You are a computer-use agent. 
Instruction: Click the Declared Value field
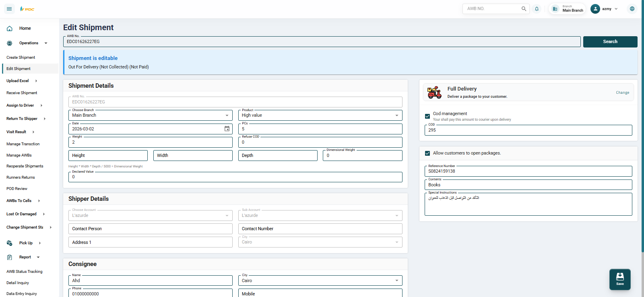tap(235, 177)
